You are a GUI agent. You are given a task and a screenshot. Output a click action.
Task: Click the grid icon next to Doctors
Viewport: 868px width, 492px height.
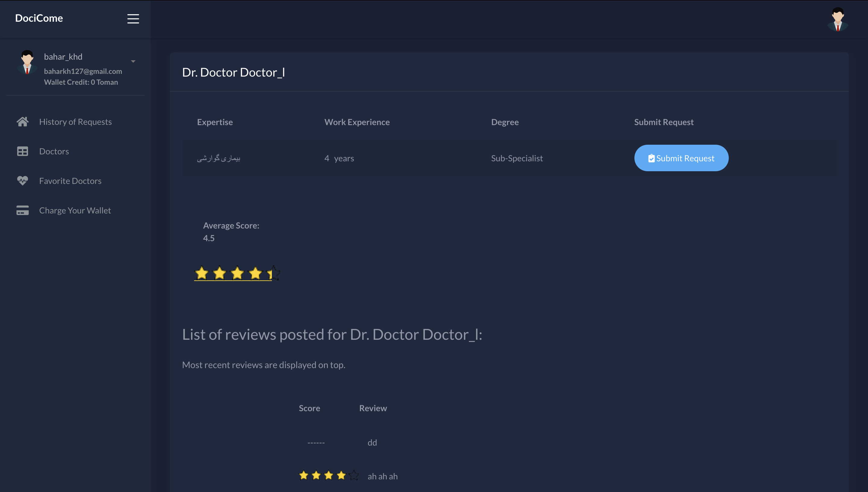23,151
